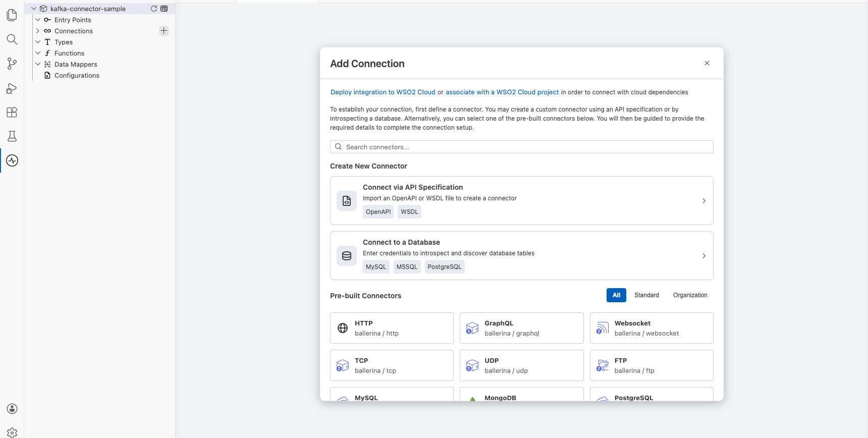Click the MySQL database tag

376,267
